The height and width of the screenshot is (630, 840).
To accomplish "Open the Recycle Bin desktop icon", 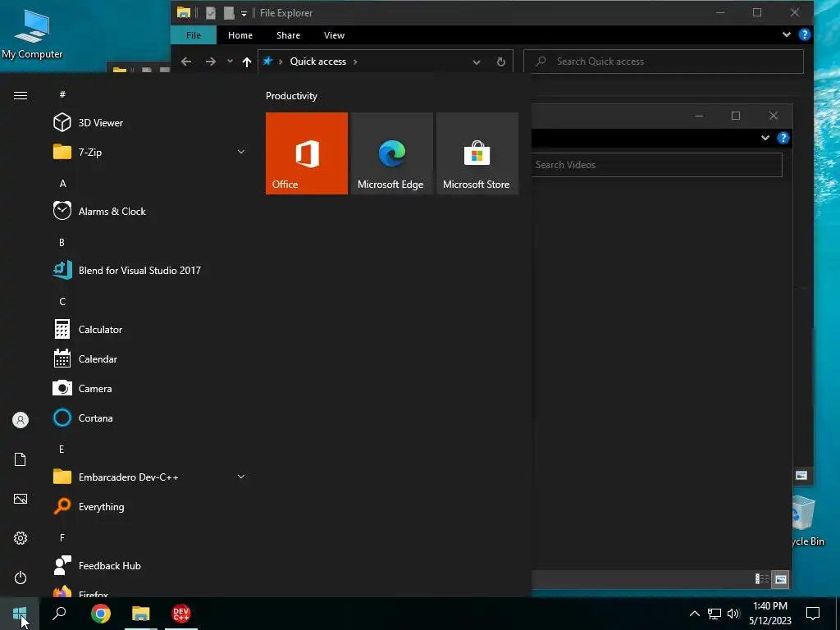I will [x=809, y=521].
